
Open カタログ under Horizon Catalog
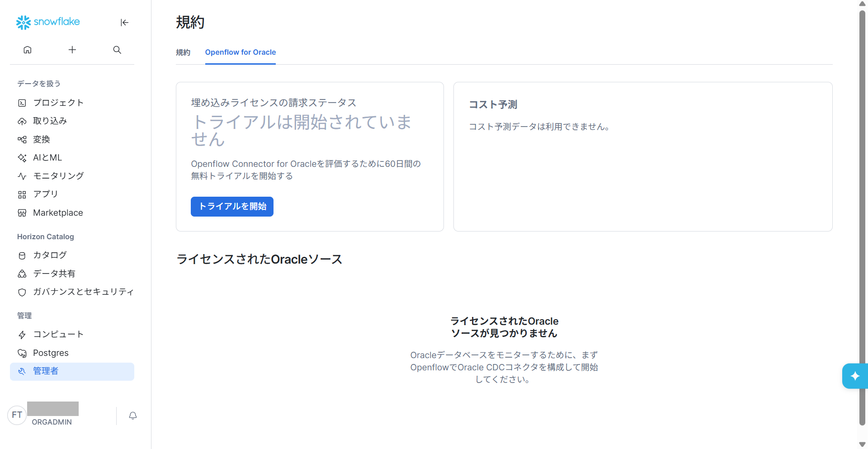point(72,255)
